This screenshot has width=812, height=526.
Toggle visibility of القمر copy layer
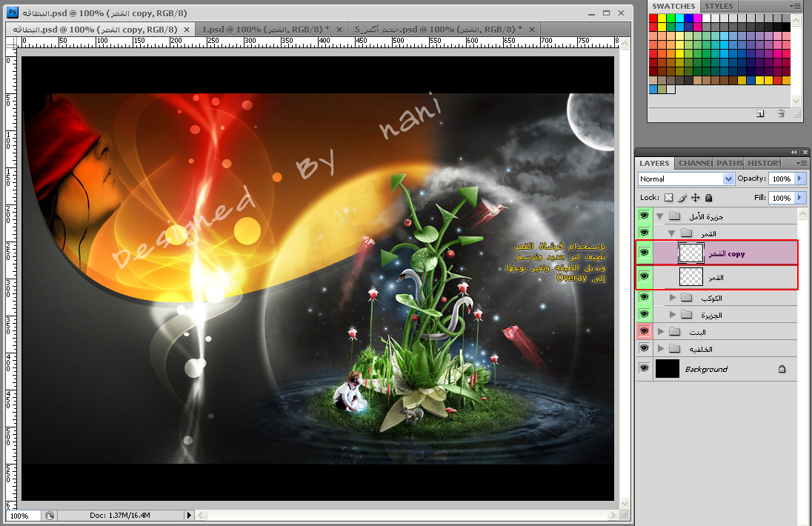coord(645,253)
